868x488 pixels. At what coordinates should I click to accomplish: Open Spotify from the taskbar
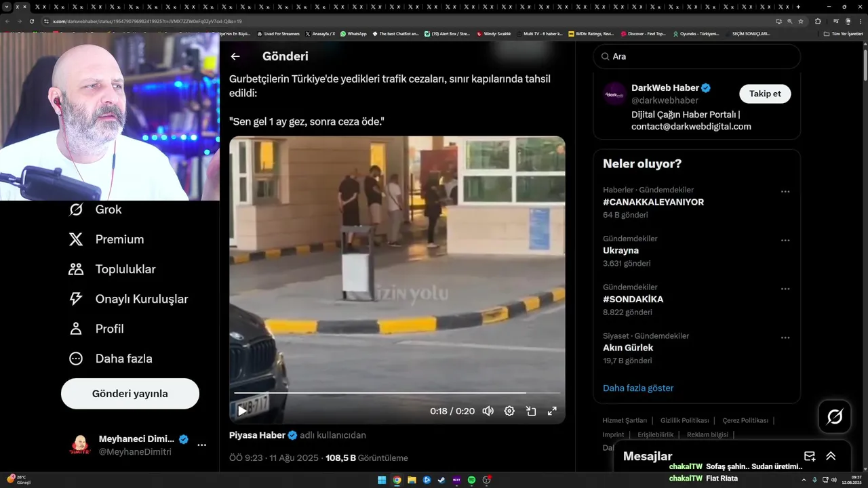click(471, 480)
